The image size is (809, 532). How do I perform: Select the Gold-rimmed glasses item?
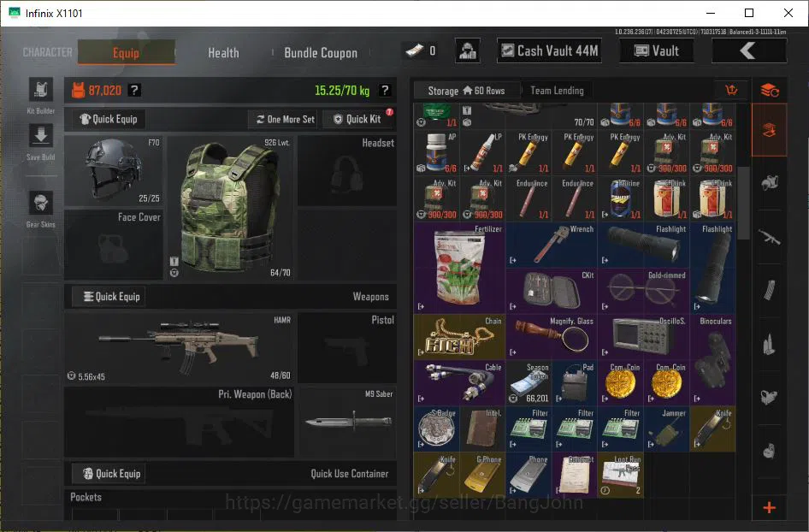[x=643, y=291]
